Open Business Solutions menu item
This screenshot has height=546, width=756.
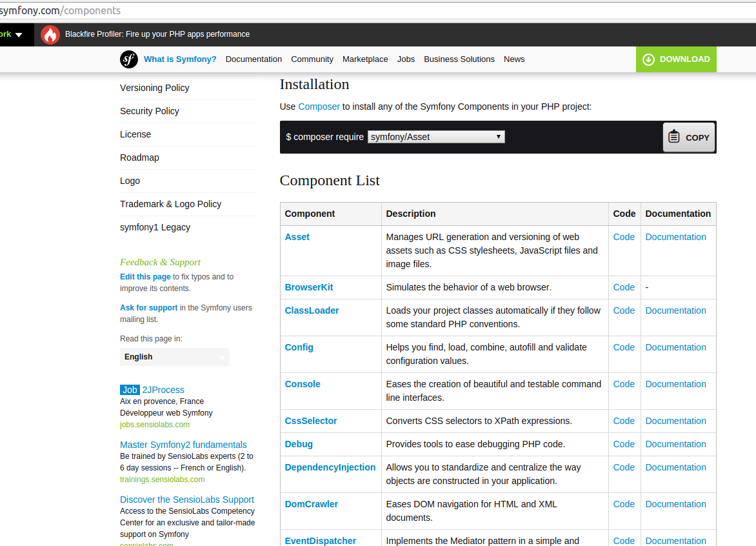click(x=459, y=59)
